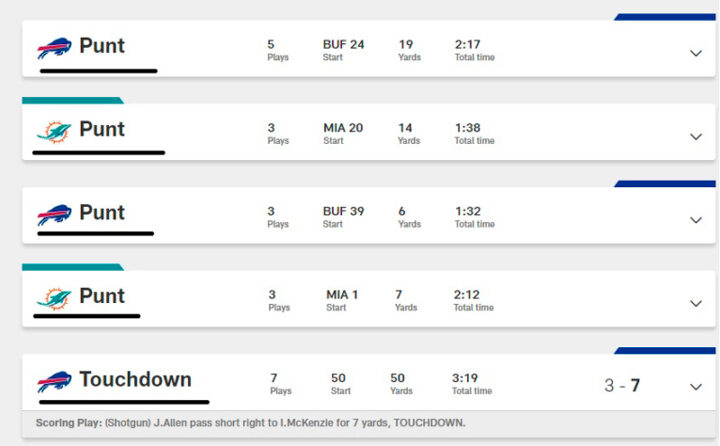Expand the punt drive starting at MIA 20

(x=696, y=137)
